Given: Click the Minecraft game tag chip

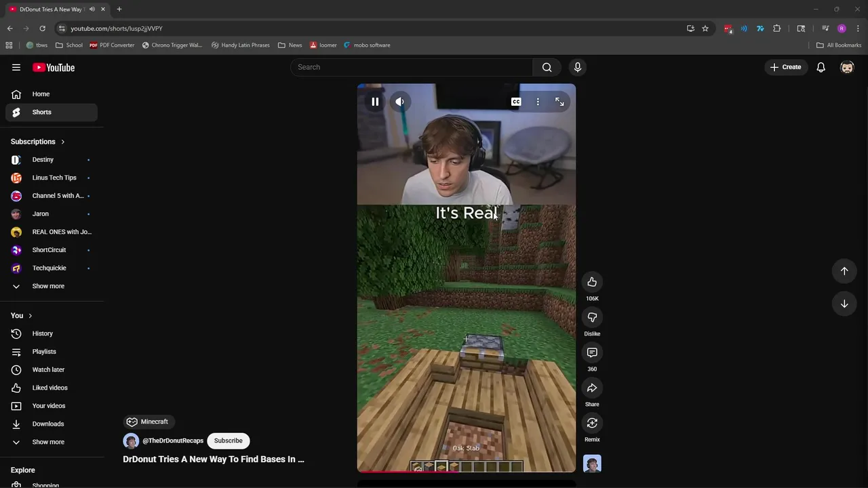Looking at the screenshot, I should click(148, 422).
